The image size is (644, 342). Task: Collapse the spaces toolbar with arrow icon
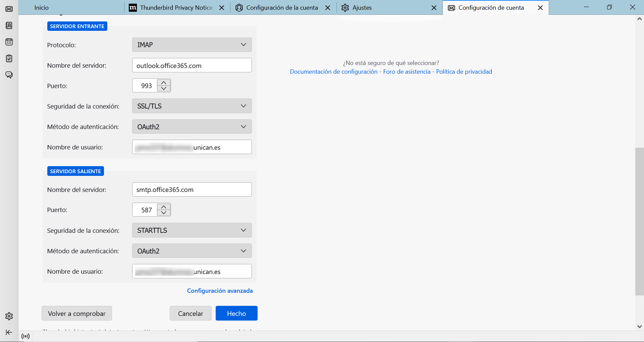pyautogui.click(x=9, y=332)
